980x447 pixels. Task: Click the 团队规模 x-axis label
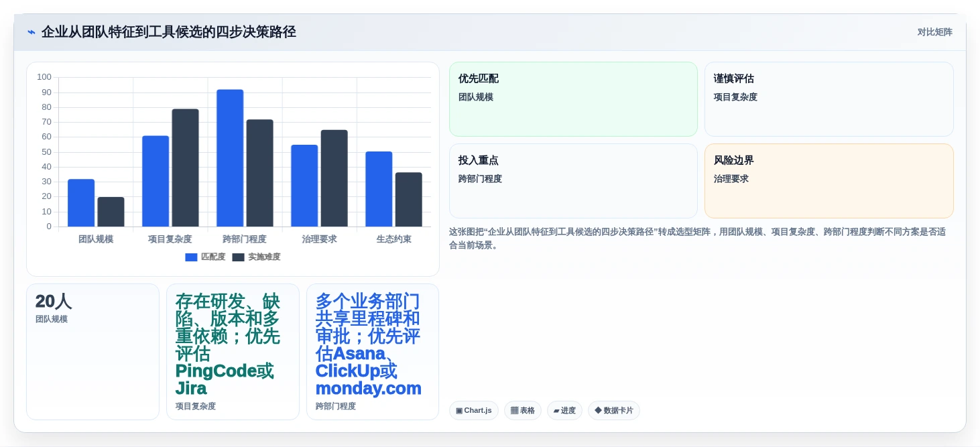96,239
